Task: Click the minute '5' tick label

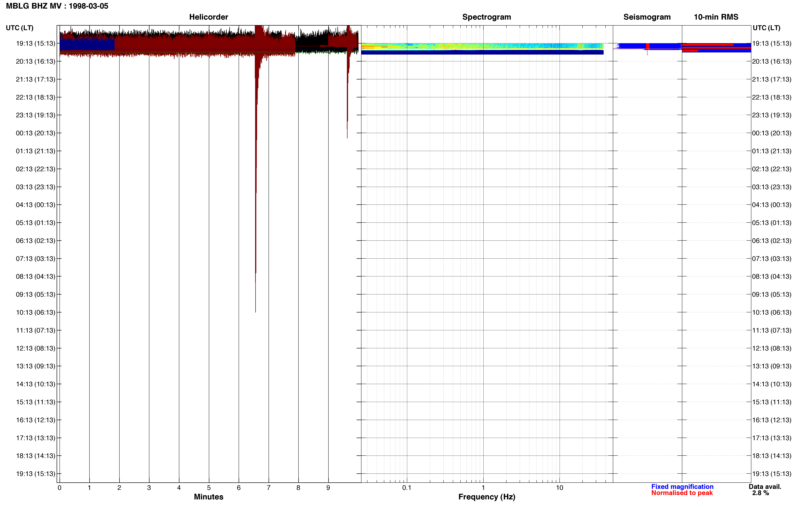Action: 209,487
